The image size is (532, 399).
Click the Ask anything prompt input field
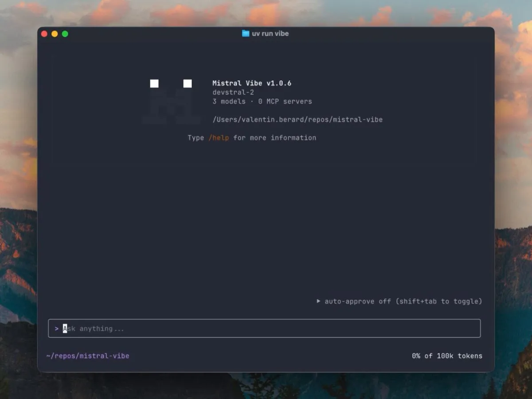click(x=264, y=329)
